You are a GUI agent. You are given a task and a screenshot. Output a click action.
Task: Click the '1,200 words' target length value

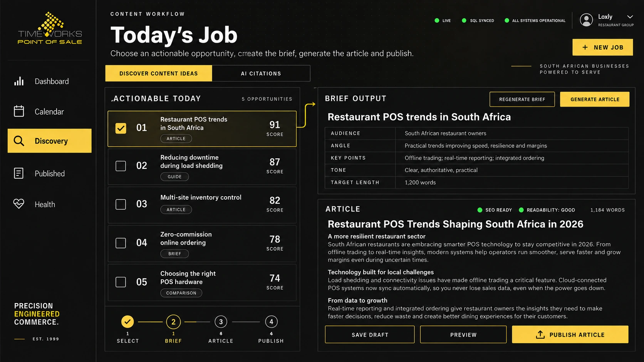(x=420, y=182)
